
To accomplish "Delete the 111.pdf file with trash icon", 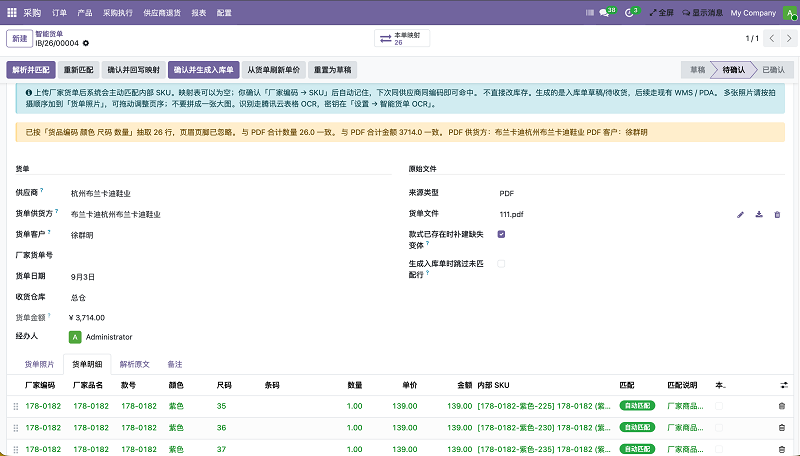I will (x=777, y=215).
